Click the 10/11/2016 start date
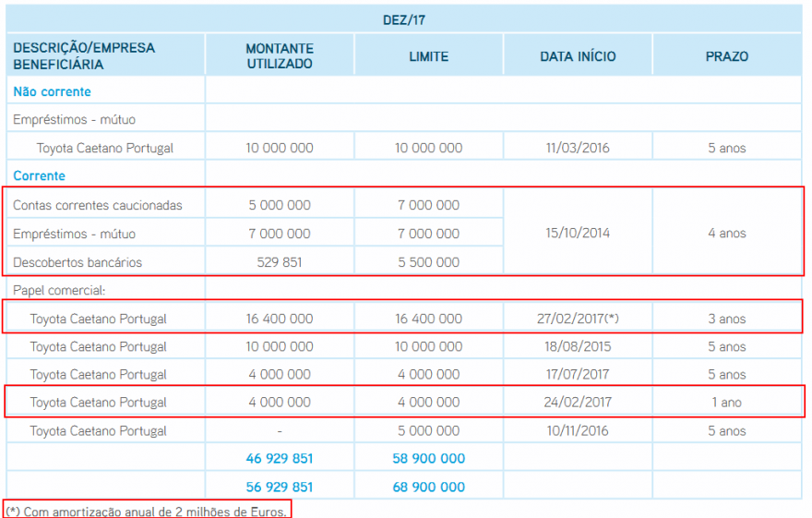This screenshot has width=812, height=518. [578, 431]
